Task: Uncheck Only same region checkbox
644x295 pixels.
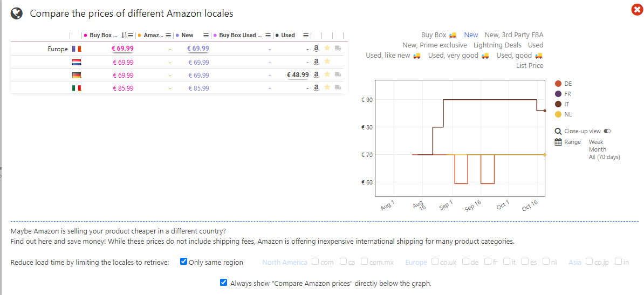Action: (183, 262)
